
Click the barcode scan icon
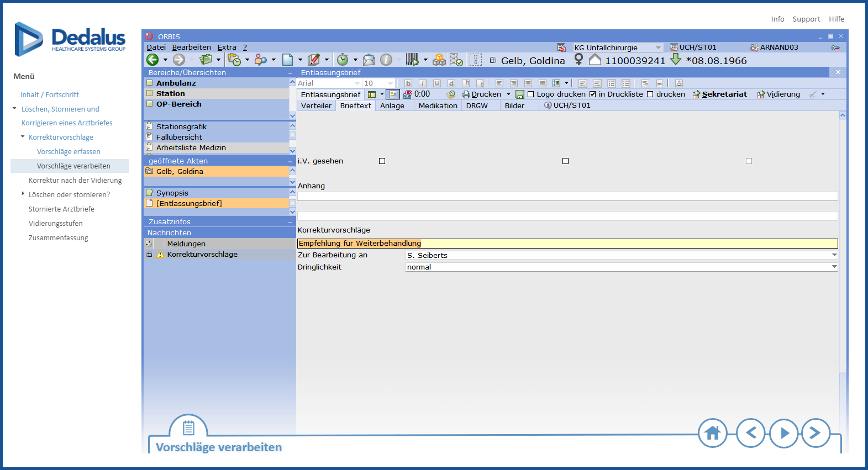(x=412, y=60)
